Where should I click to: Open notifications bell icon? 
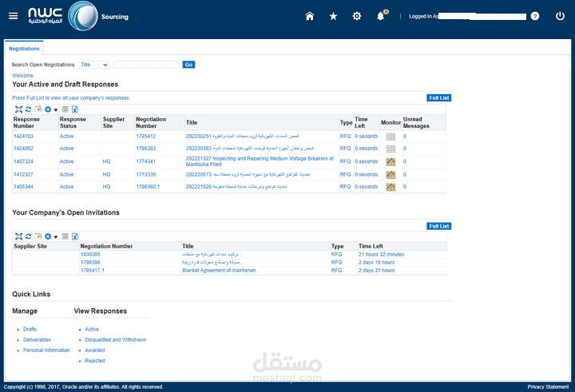(381, 16)
